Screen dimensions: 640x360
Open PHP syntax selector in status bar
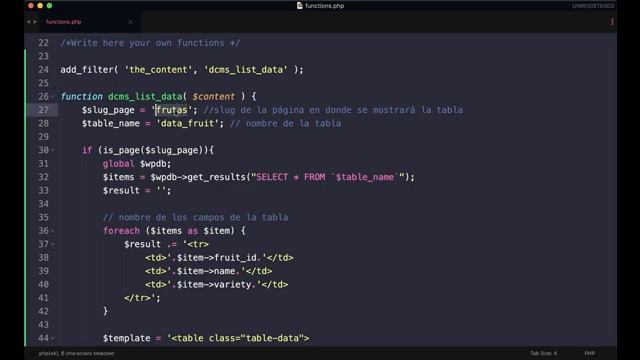(x=589, y=353)
